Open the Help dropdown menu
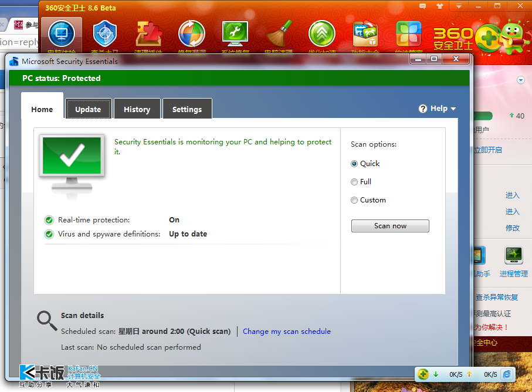 click(x=438, y=109)
